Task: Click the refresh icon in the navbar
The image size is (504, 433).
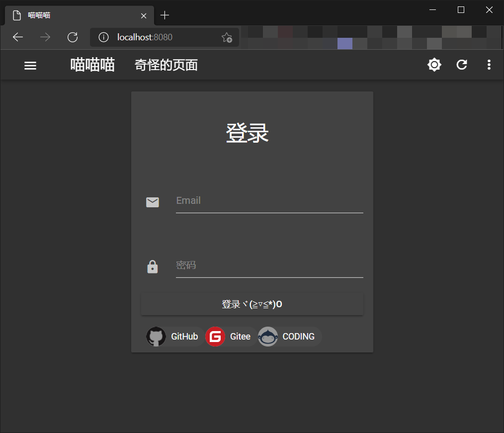Action: (x=461, y=65)
